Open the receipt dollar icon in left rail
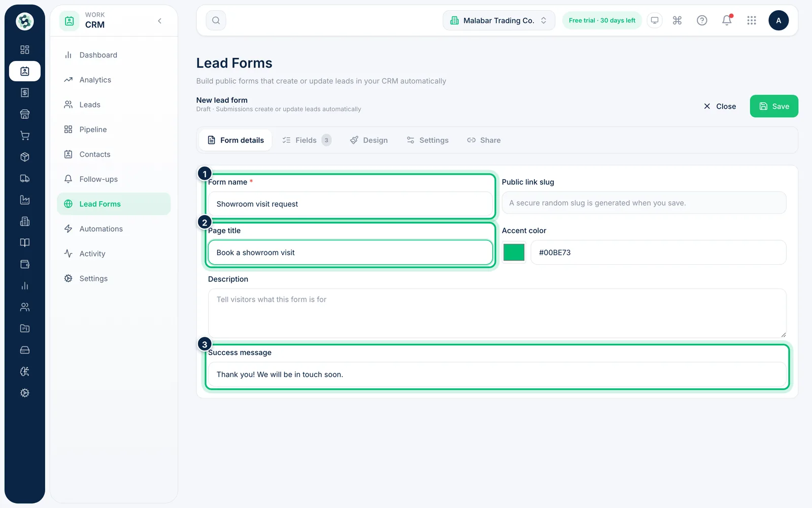The height and width of the screenshot is (508, 812). pos(24,92)
